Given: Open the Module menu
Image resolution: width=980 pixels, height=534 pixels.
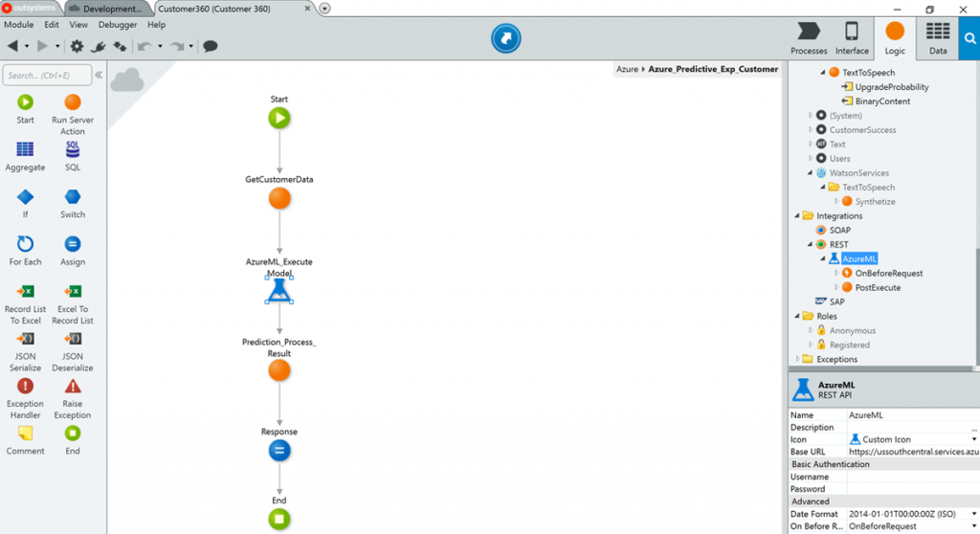Looking at the screenshot, I should tap(18, 25).
